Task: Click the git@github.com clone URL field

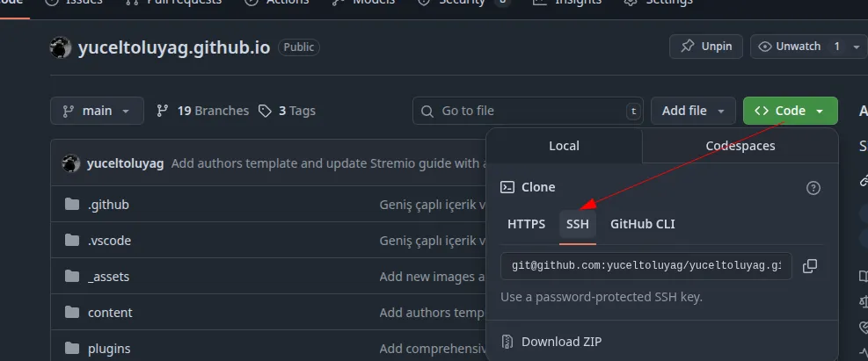Action: 646,266
